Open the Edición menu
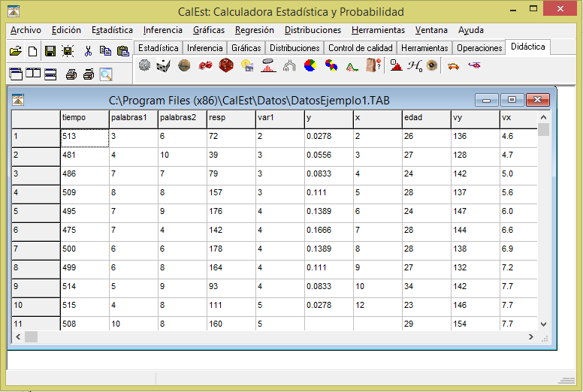The image size is (583, 392). 66,30
